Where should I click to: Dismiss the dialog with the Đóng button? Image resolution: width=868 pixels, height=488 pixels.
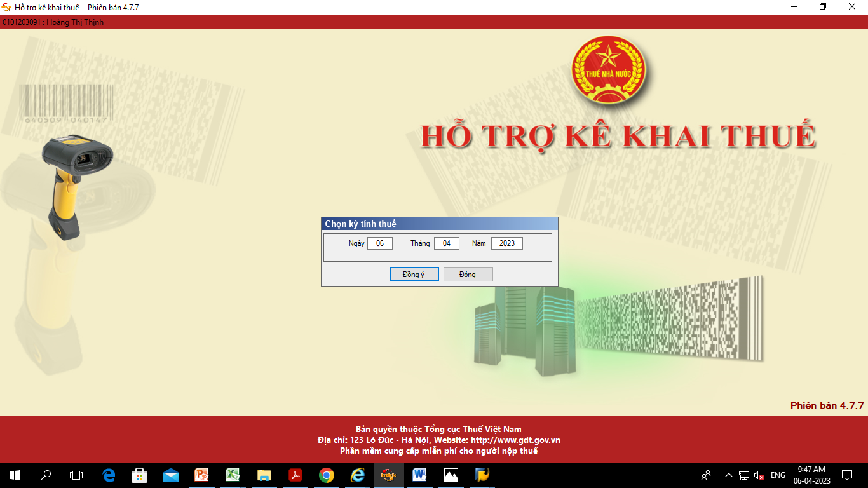pyautogui.click(x=468, y=274)
